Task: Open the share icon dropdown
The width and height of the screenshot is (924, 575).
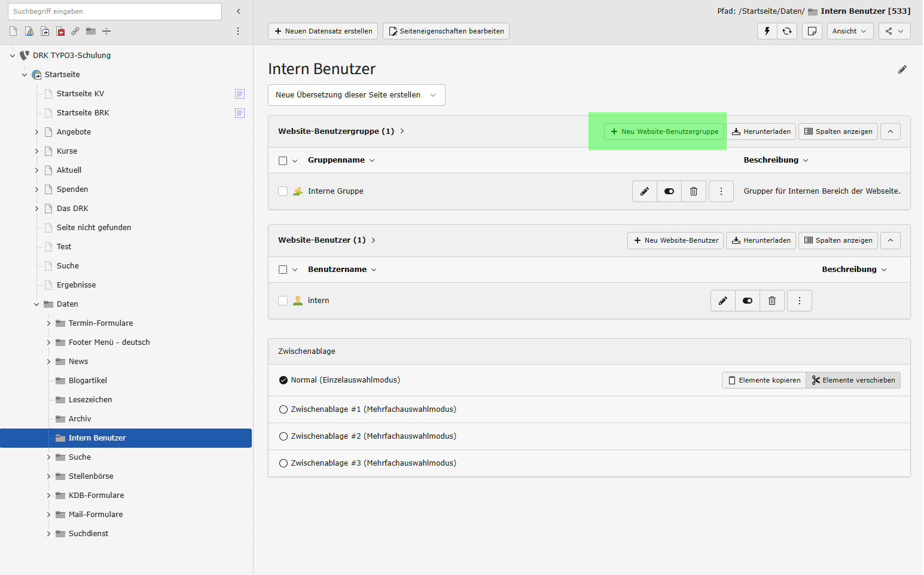Action: (x=894, y=31)
